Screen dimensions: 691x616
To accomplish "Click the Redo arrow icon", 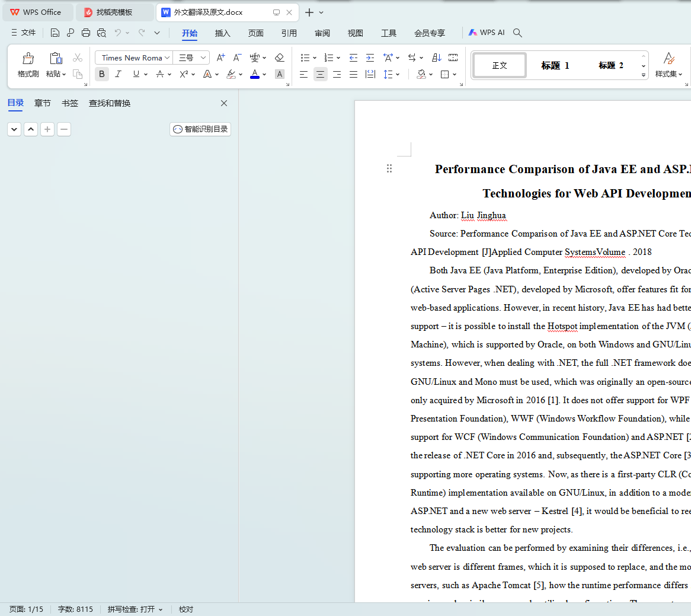I will coord(142,33).
